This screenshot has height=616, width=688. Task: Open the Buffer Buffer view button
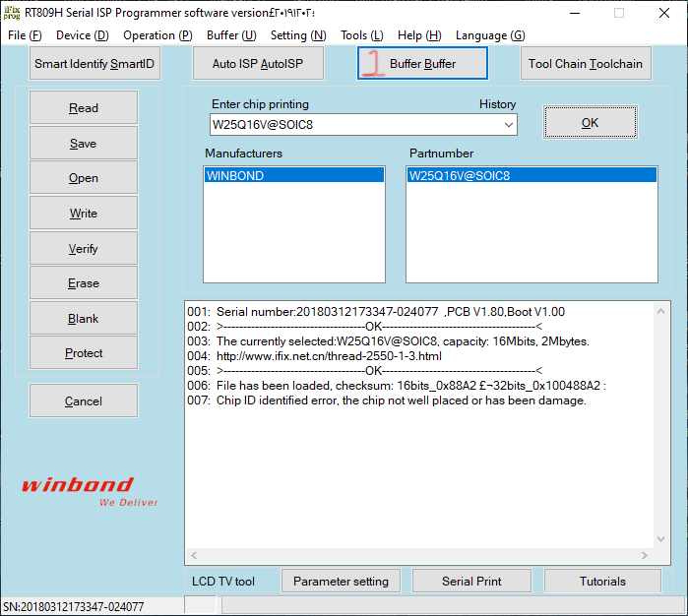pyautogui.click(x=422, y=64)
